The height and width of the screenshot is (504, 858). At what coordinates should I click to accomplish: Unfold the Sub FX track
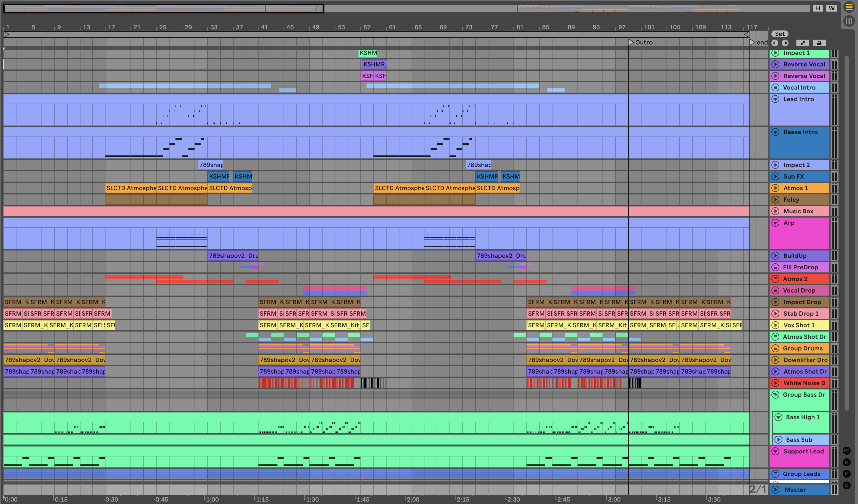tap(775, 176)
